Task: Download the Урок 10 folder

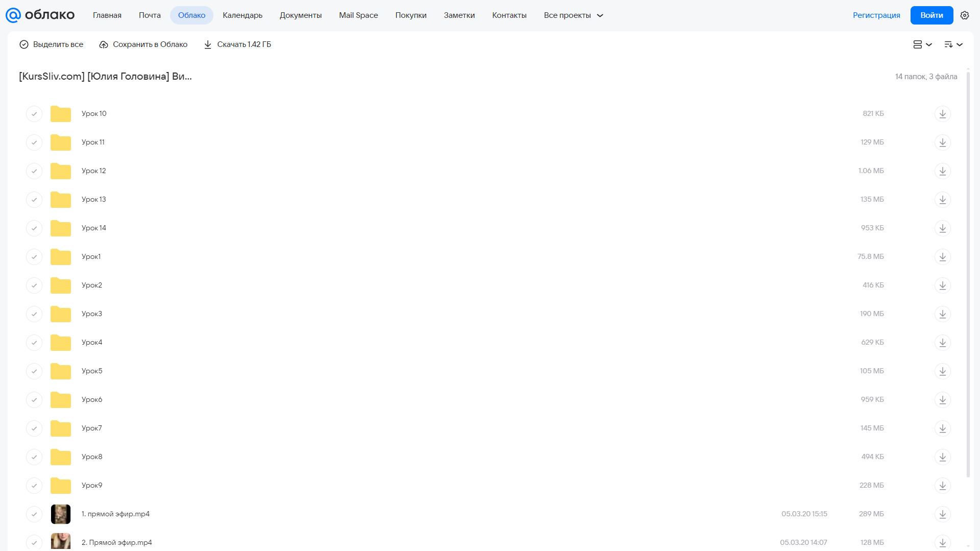Action: point(943,113)
